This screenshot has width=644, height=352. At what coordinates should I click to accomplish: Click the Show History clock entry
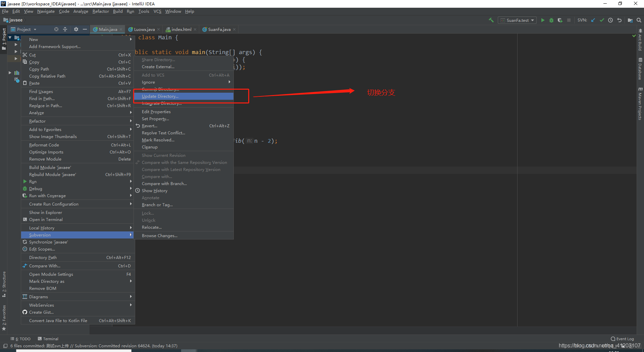[x=183, y=190]
